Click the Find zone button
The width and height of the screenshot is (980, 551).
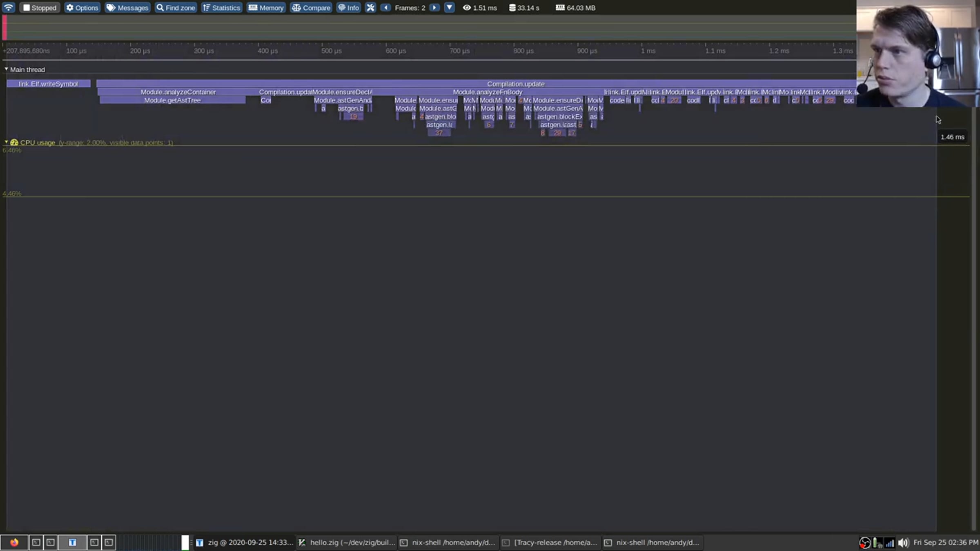pyautogui.click(x=176, y=7)
